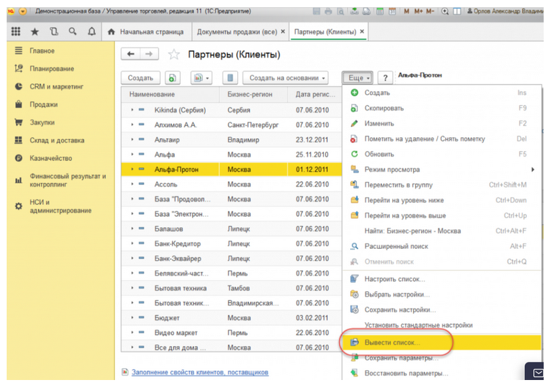Screen dimensions: 551x392
Task: Open Заполнение свойств клиентов, поставщиков link
Action: click(x=200, y=372)
